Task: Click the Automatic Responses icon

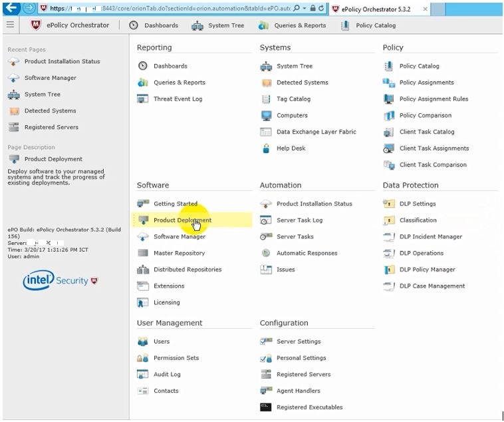Action: pos(266,254)
